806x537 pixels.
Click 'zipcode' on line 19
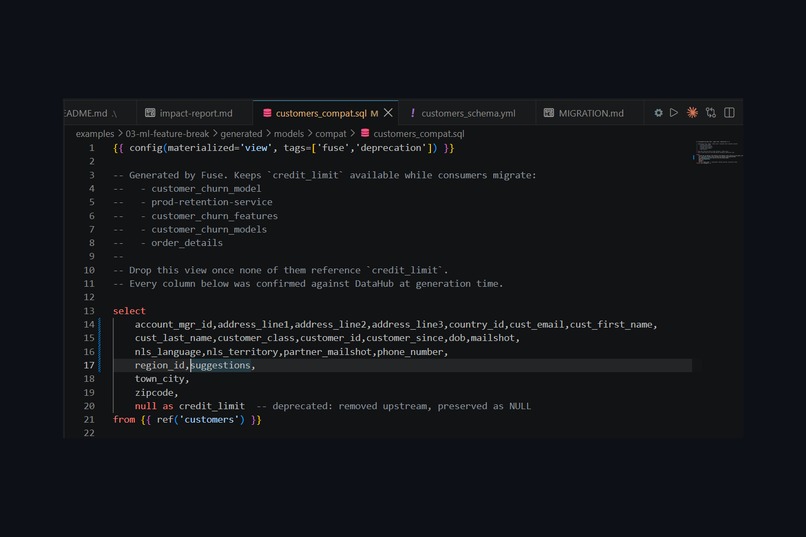154,393
